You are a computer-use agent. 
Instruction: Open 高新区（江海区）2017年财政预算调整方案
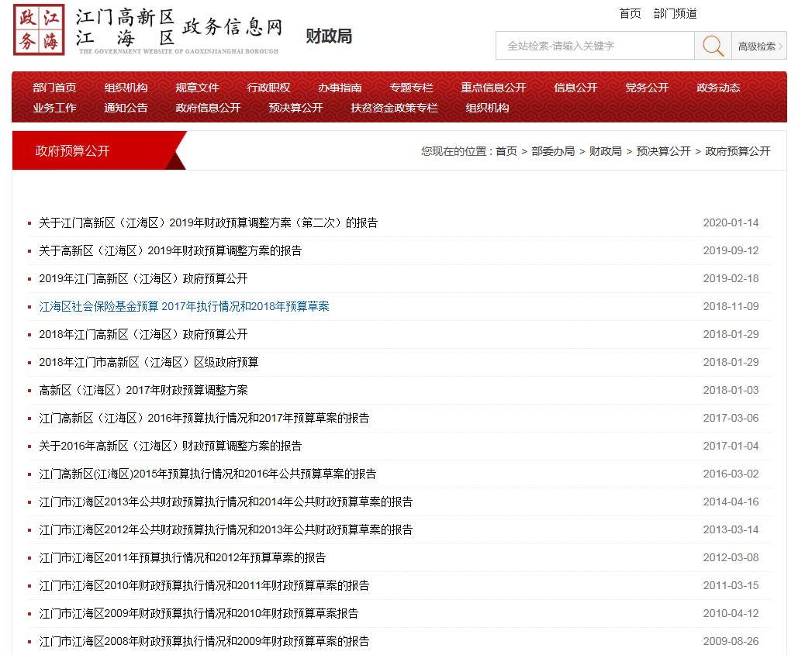(x=143, y=390)
